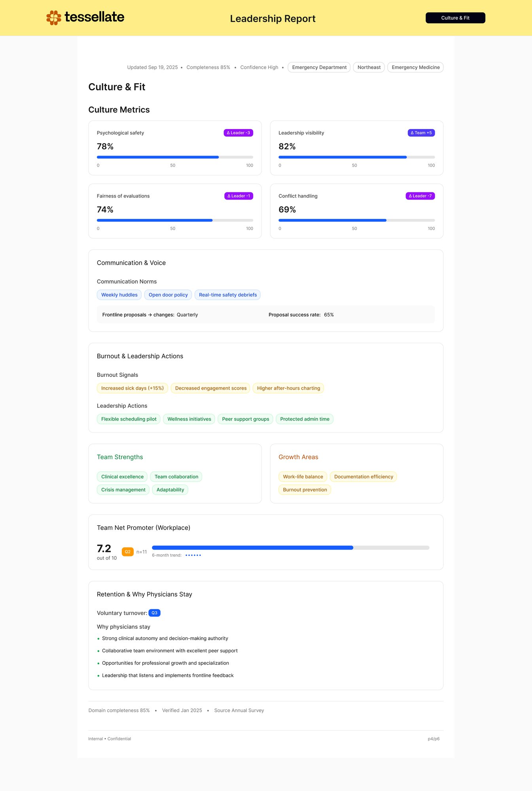The width and height of the screenshot is (532, 791).
Task: Select Real-time safety debriefs chip
Action: (x=227, y=295)
